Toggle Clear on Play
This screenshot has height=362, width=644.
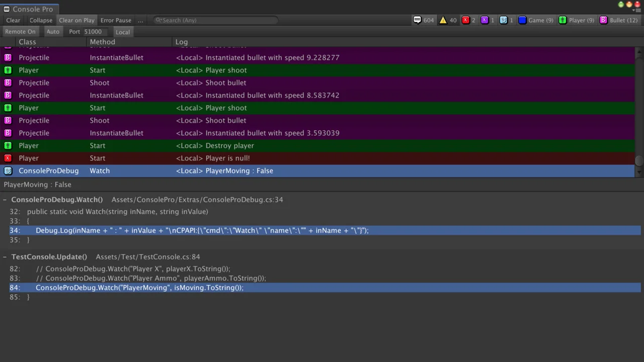pos(76,20)
